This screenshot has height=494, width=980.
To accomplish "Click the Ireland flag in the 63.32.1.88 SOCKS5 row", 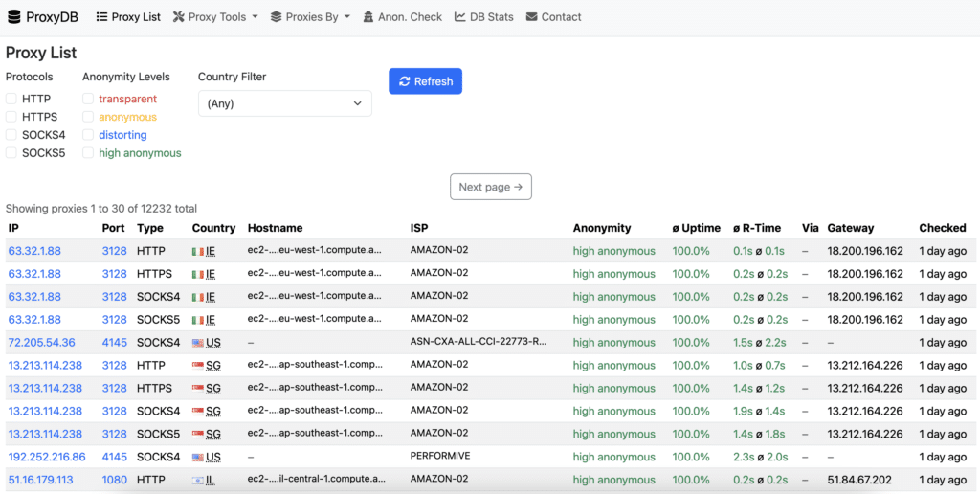I will tap(198, 320).
